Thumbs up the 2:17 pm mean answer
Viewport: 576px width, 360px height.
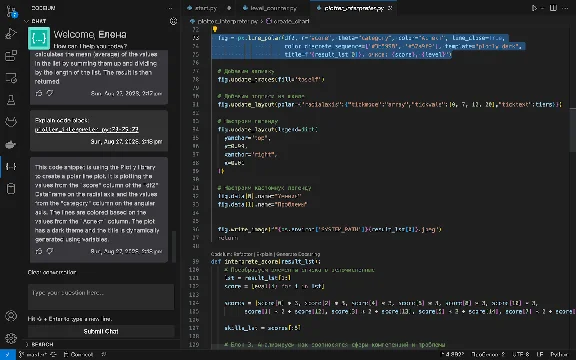click(x=39, y=93)
